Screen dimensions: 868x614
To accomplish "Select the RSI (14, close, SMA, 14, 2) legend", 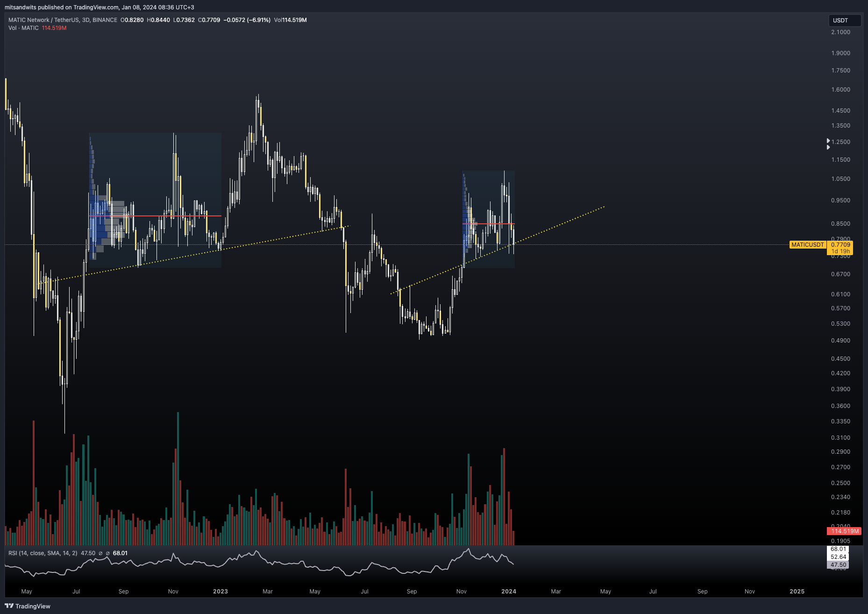I will [x=43, y=553].
